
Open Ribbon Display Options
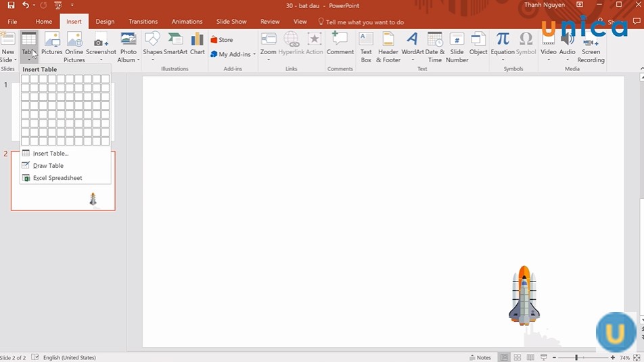click(580, 5)
